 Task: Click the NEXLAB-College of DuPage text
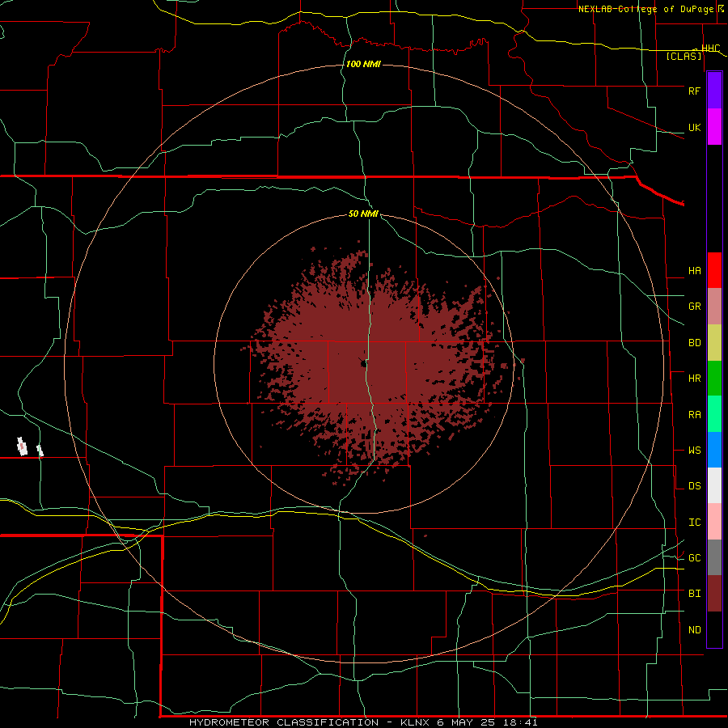click(647, 9)
